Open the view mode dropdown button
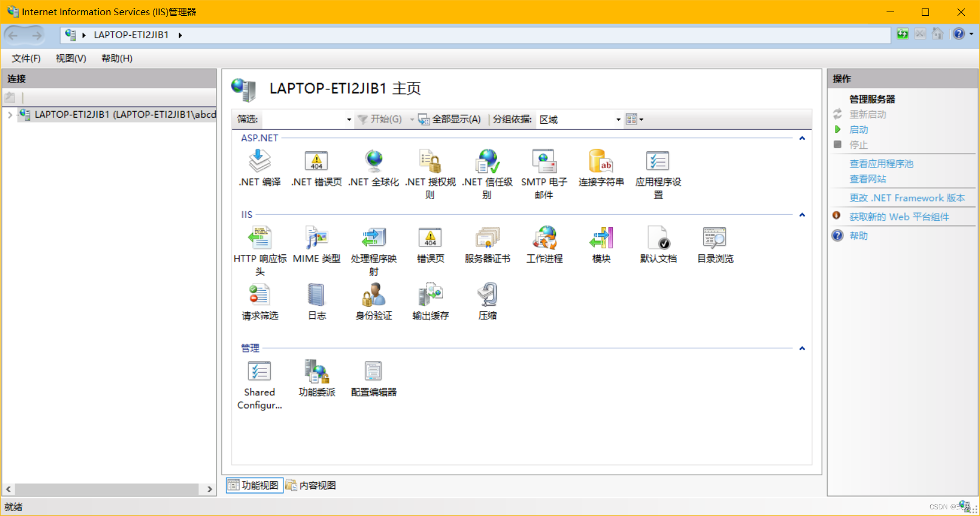 [x=634, y=120]
